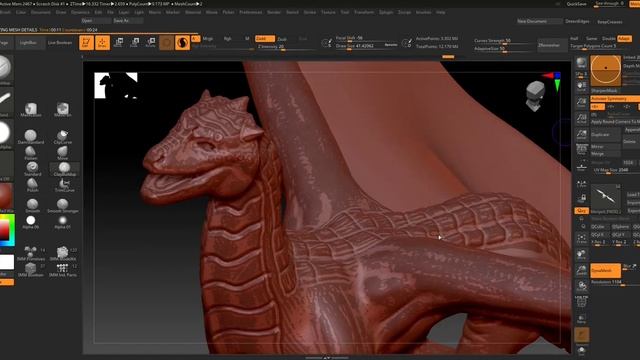The height and width of the screenshot is (360, 640).
Task: Click the white silhouette reference thumbnail in the viewport
Action: pos(116,86)
